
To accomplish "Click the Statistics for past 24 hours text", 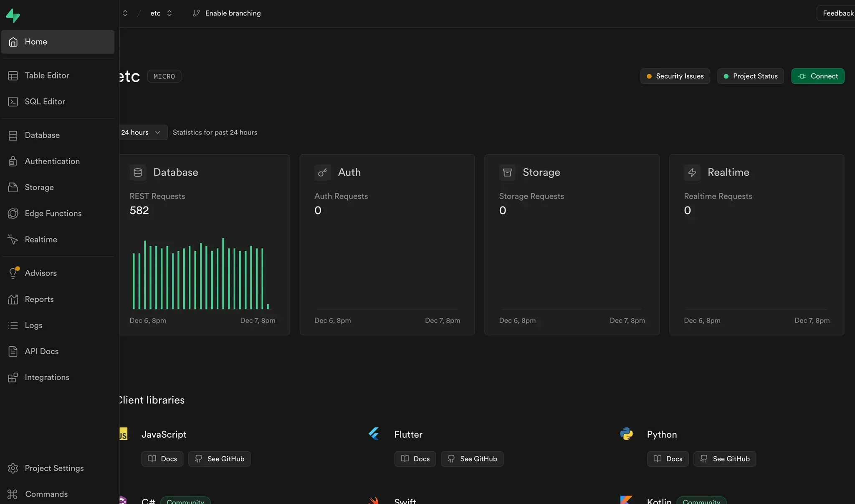I will pos(215,132).
